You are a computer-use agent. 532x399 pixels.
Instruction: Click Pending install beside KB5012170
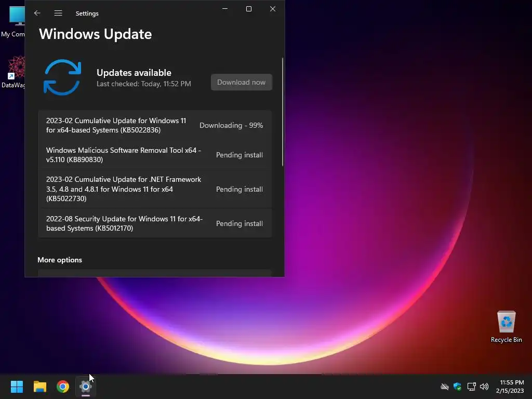click(x=239, y=223)
